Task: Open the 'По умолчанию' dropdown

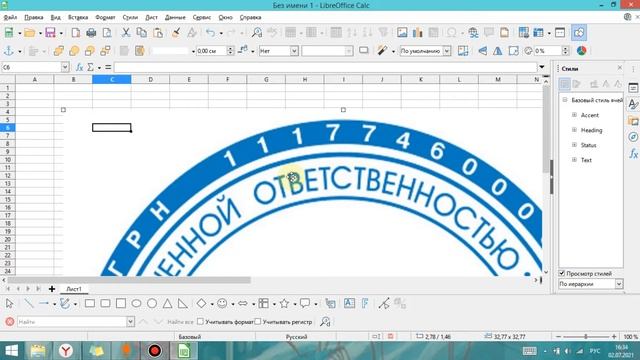Action: click(447, 51)
